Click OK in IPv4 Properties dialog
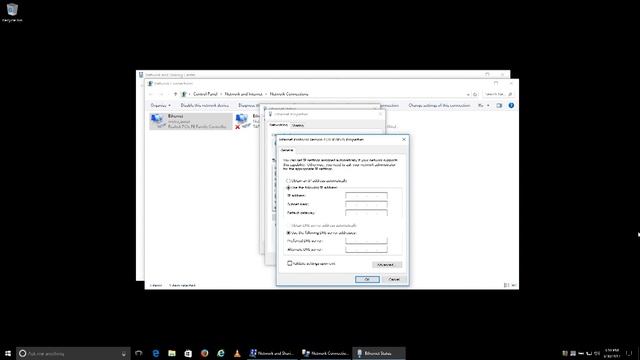Screen dimensions: 640x360 [x=367, y=279]
